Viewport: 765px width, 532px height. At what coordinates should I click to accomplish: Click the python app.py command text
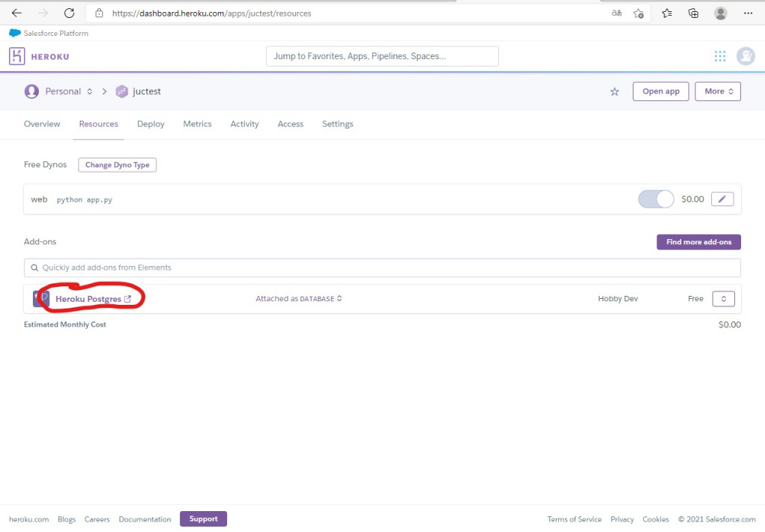point(84,199)
